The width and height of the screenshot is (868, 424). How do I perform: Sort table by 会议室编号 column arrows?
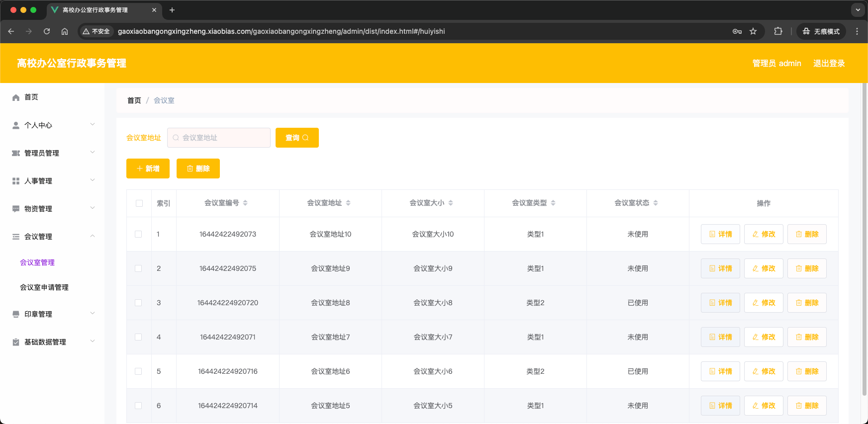coord(245,203)
